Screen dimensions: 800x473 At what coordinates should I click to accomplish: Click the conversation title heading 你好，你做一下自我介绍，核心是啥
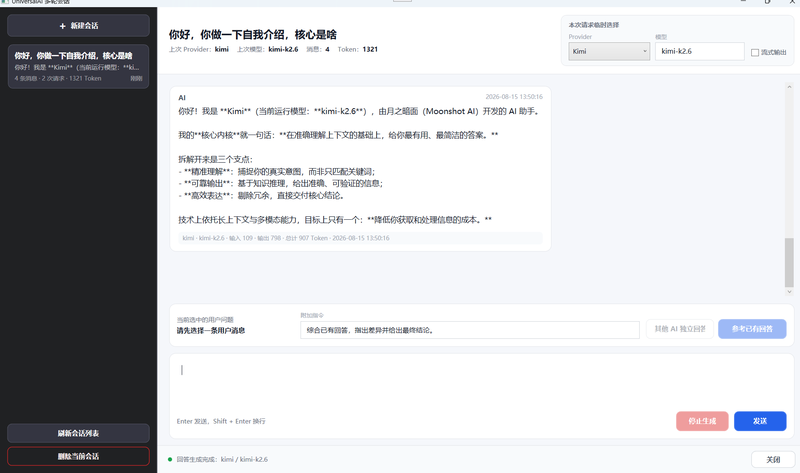coord(253,35)
